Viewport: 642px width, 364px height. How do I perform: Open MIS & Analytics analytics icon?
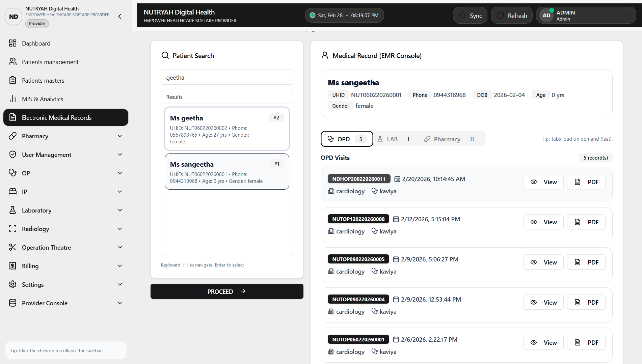[13, 99]
